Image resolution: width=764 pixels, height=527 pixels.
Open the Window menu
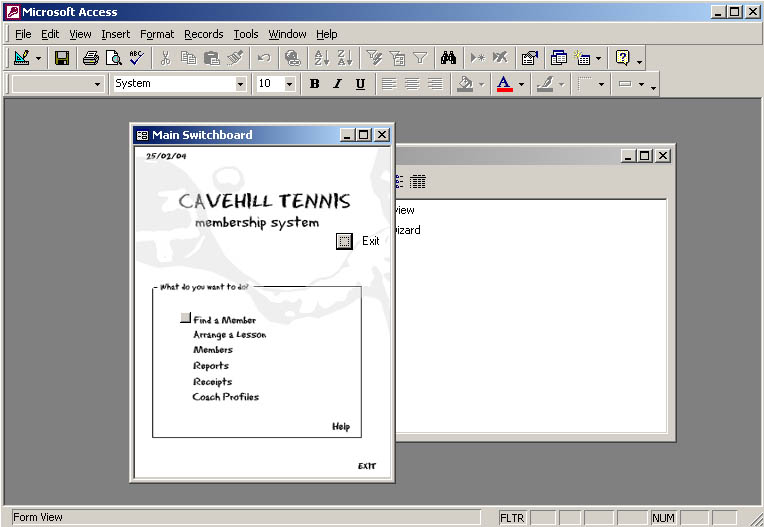point(287,34)
